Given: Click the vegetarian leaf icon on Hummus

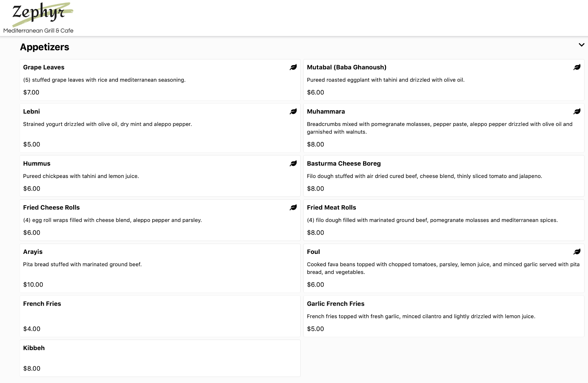Looking at the screenshot, I should click(x=293, y=164).
